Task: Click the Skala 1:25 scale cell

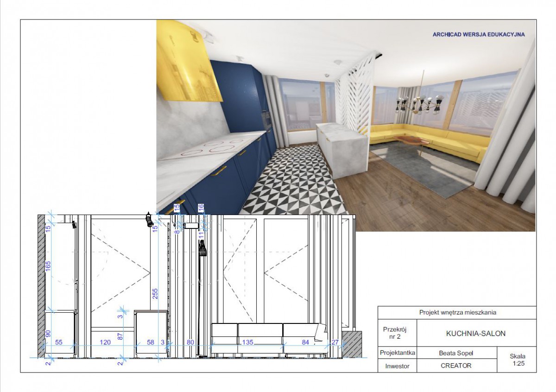Action: (x=517, y=360)
